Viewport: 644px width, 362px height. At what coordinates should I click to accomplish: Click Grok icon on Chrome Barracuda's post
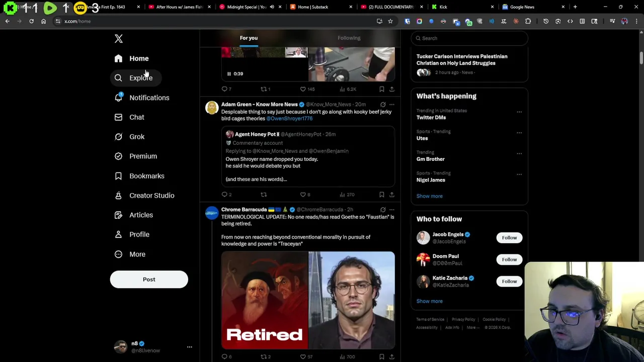(383, 210)
